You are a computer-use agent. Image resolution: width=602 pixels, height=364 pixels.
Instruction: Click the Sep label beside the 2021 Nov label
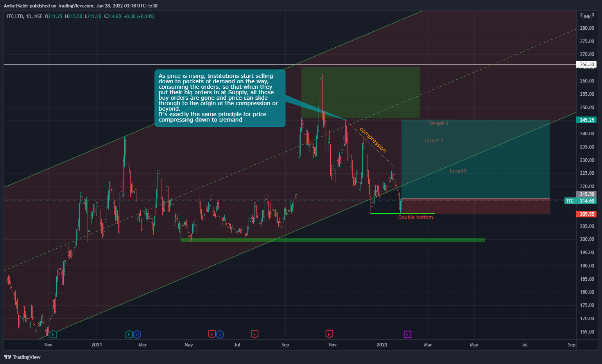(x=285, y=345)
